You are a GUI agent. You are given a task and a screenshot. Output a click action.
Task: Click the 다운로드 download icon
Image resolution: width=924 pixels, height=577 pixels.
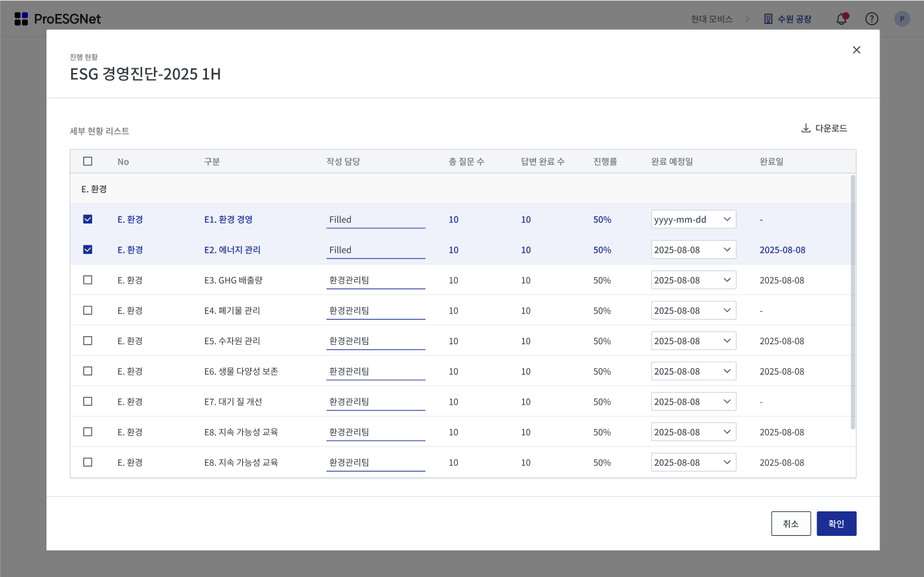806,128
